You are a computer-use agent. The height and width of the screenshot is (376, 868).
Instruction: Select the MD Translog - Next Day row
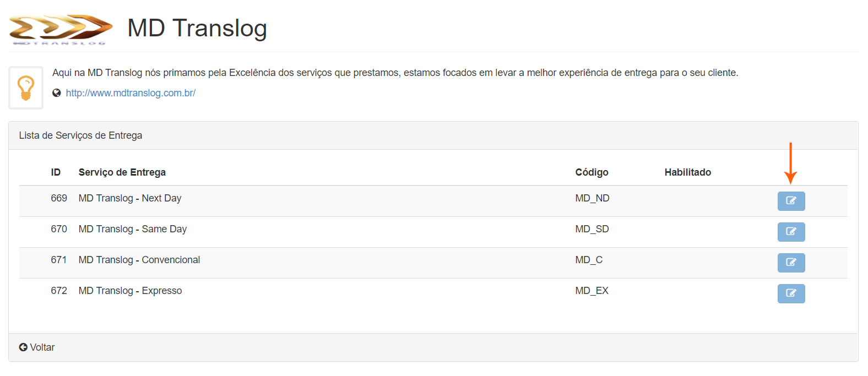tap(130, 198)
